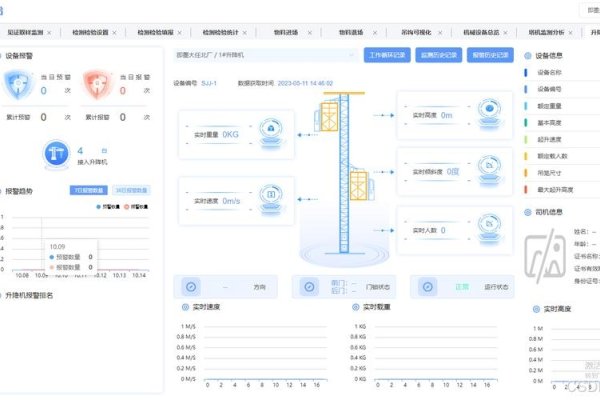The image size is (600, 400).
Task: Click the blue crane icon for connected elevators
Action: click(56, 154)
